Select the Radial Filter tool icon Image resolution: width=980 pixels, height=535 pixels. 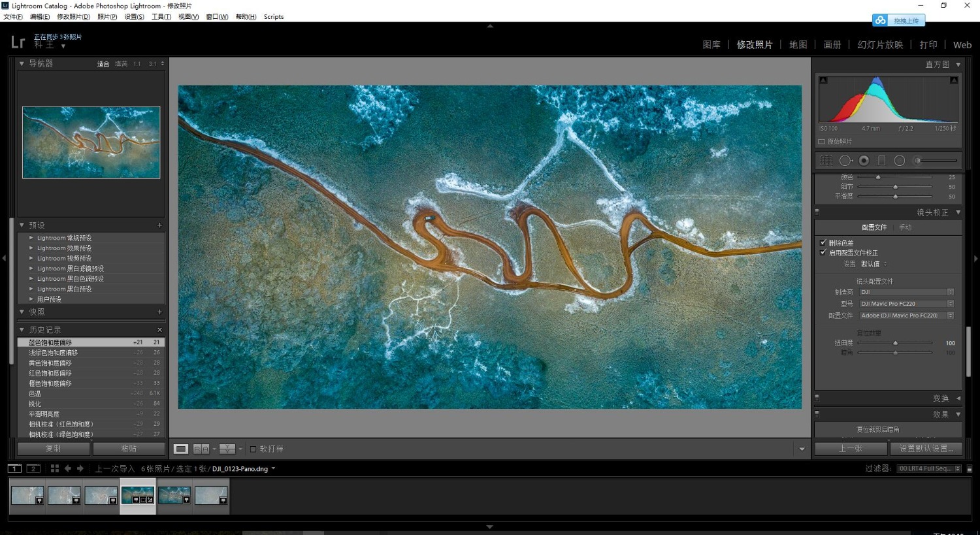tap(900, 161)
